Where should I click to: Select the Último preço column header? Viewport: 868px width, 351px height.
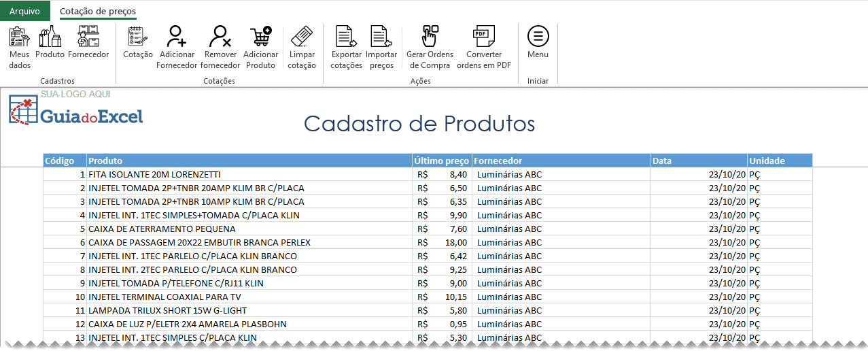point(442,161)
